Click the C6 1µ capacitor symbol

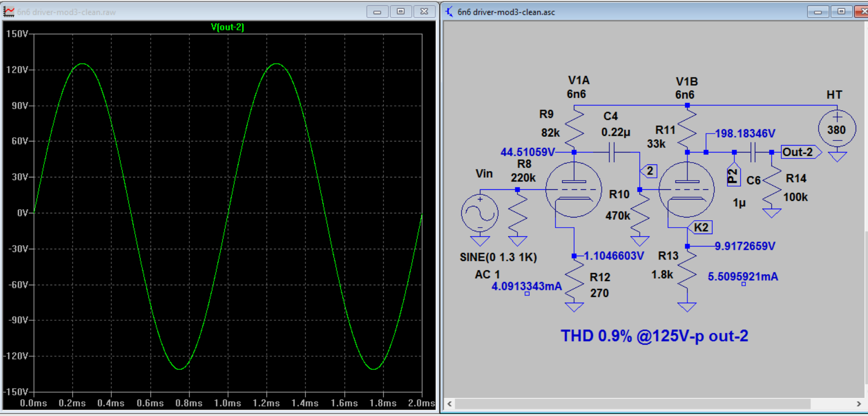[753, 152]
